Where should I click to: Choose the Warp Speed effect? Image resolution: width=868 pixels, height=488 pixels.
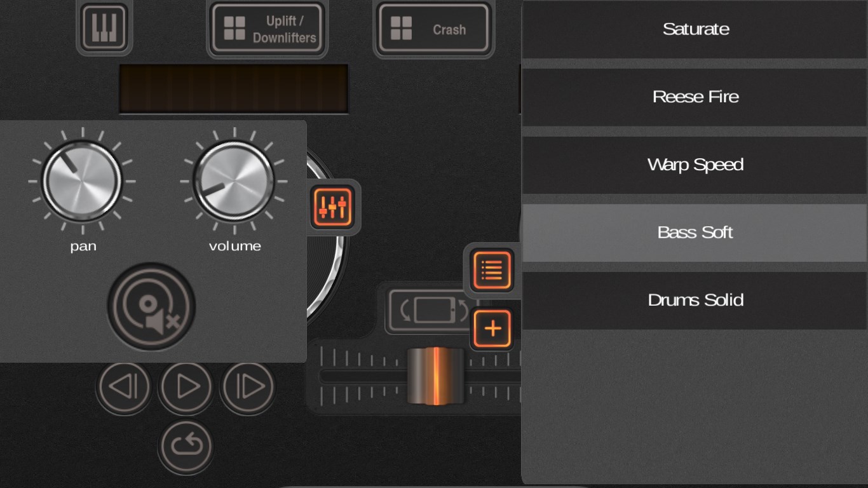tap(696, 165)
